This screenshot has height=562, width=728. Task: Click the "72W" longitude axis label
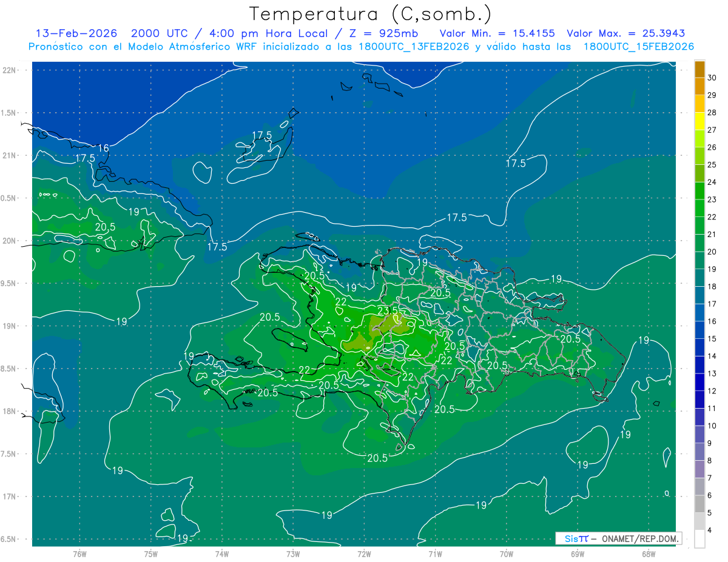(364, 554)
